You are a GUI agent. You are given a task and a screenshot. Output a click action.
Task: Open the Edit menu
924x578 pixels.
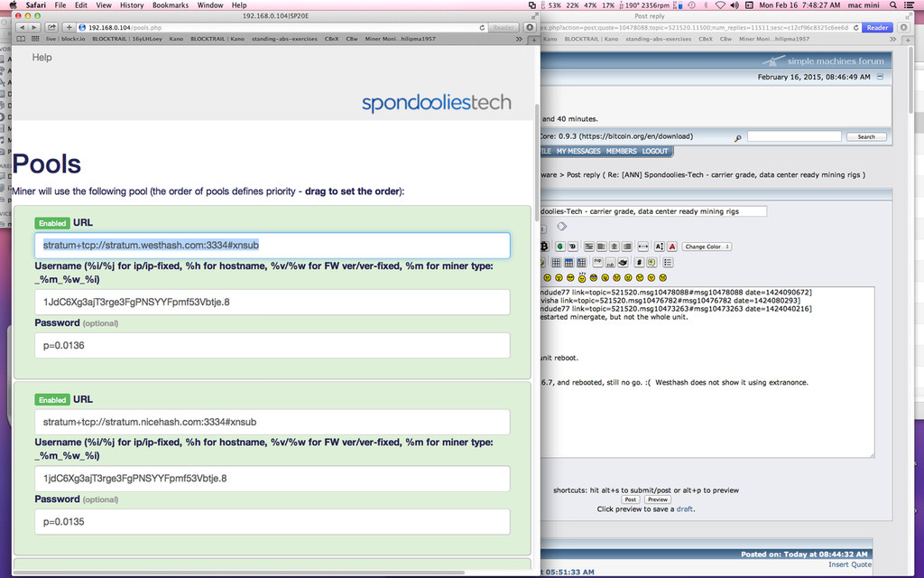coord(80,5)
